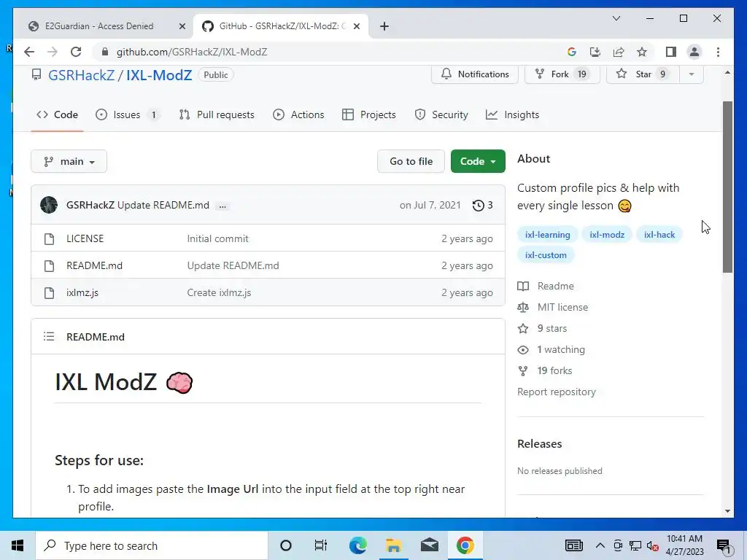Open the commit history clock icon

tap(479, 205)
